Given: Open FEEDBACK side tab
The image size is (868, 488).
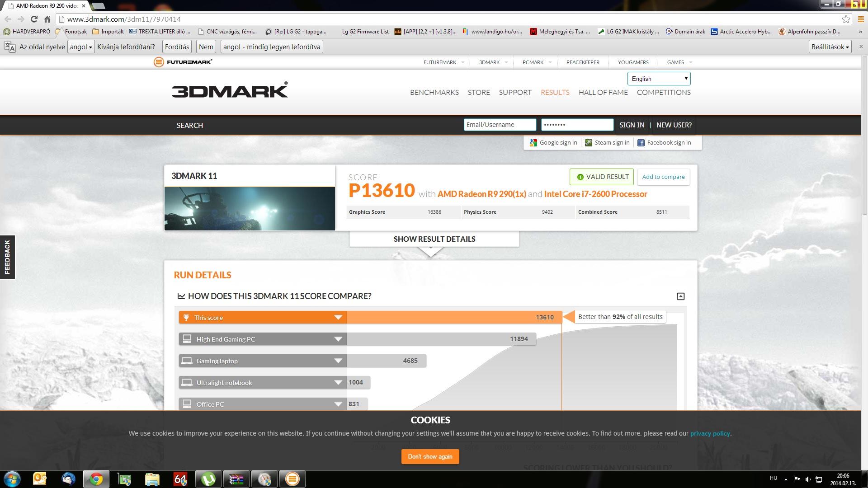Looking at the screenshot, I should click(x=7, y=257).
